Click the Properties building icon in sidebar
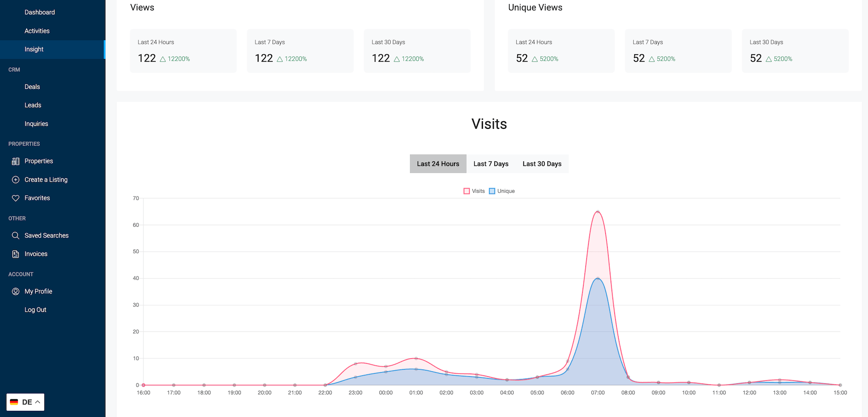The height and width of the screenshot is (417, 868). pyautogui.click(x=15, y=161)
